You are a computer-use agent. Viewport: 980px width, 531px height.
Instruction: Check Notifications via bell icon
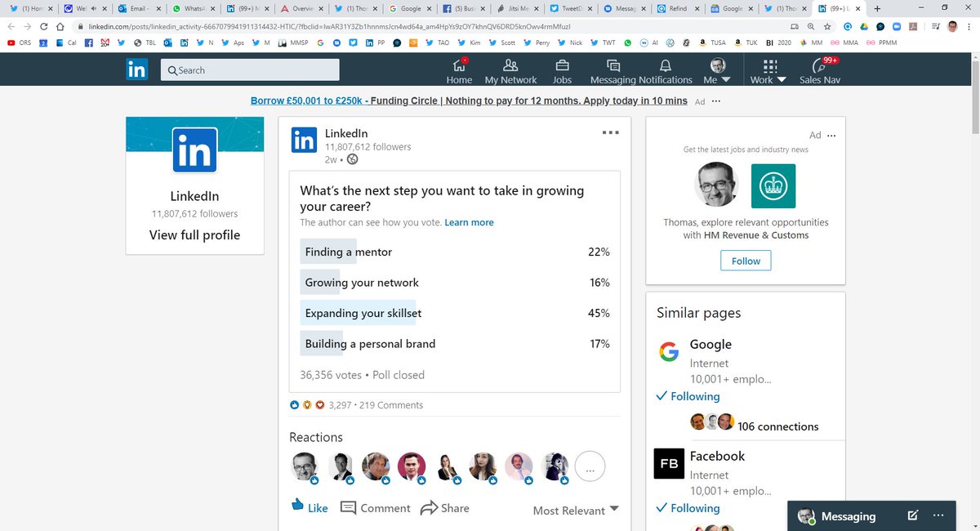coord(666,70)
